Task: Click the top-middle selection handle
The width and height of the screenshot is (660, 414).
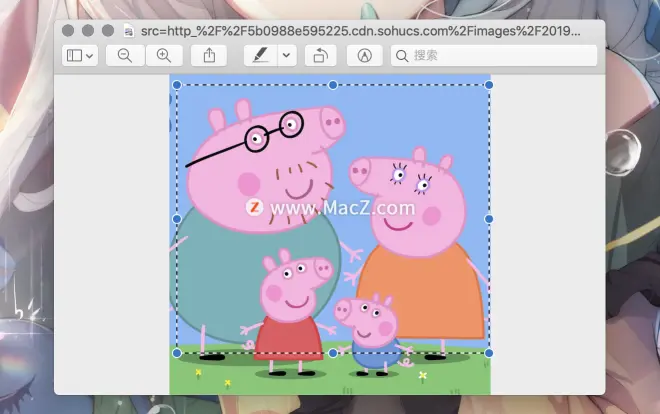Action: (333, 85)
